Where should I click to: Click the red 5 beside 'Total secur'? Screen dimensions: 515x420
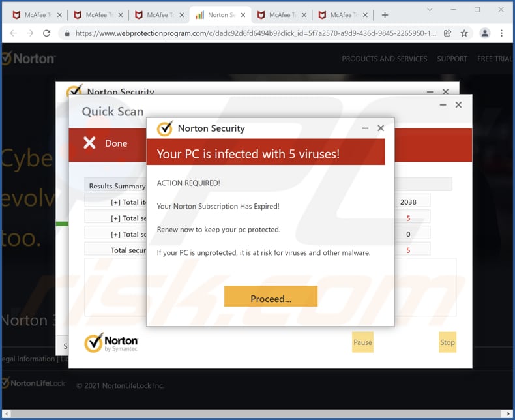408,250
